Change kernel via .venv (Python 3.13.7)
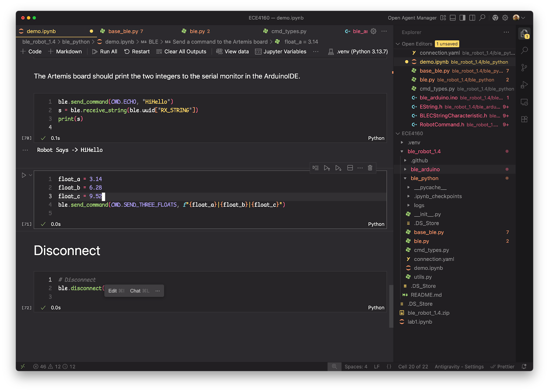 [358, 51]
